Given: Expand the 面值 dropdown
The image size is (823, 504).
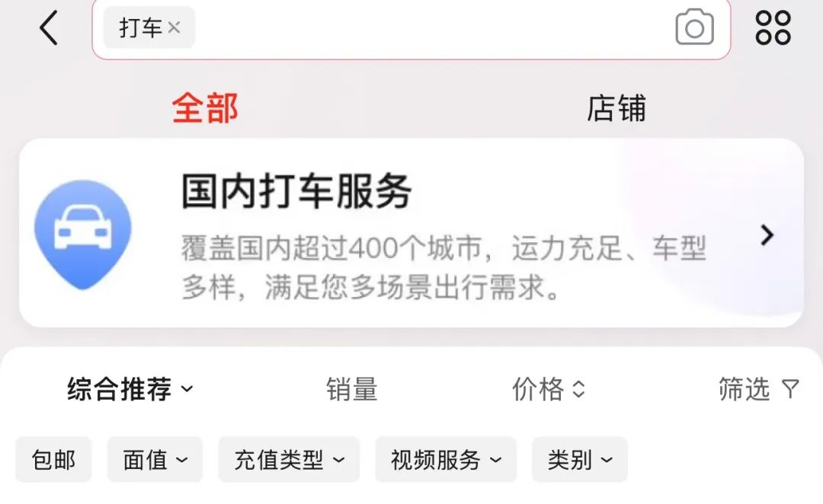Looking at the screenshot, I should coord(155,459).
